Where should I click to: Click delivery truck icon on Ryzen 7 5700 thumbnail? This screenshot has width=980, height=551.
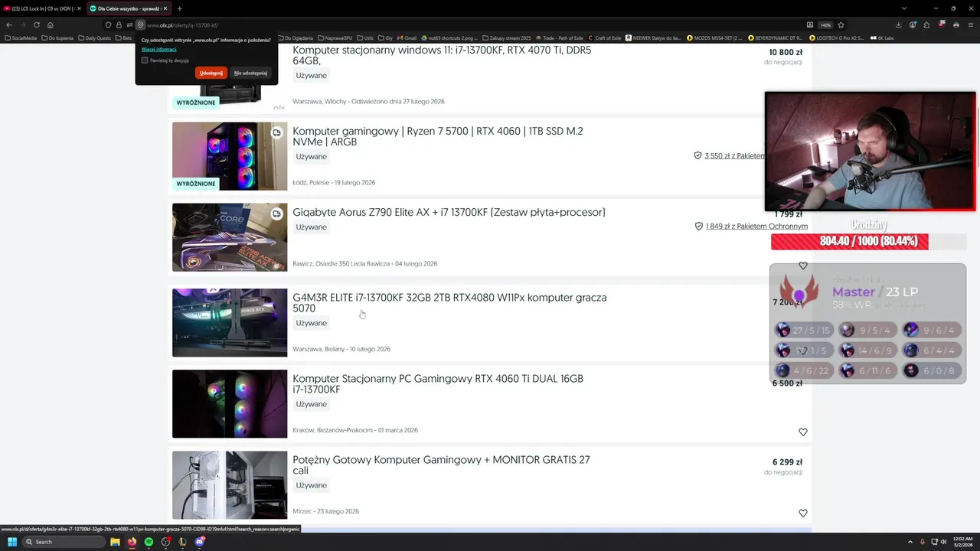pyautogui.click(x=276, y=133)
